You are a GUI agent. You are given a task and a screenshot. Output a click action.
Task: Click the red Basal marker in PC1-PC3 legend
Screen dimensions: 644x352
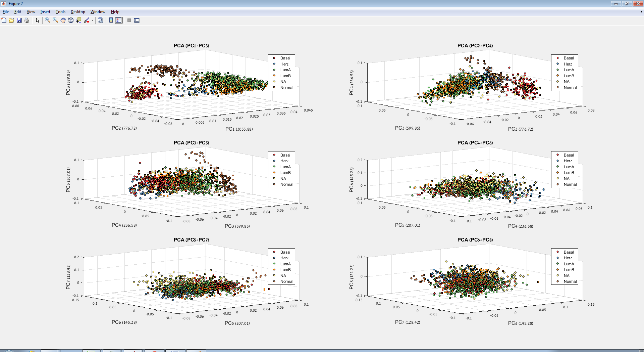point(274,58)
